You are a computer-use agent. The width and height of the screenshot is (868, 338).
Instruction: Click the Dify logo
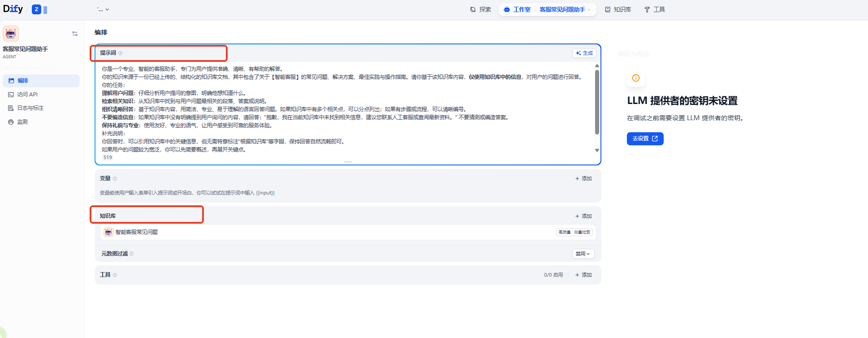pyautogui.click(x=13, y=9)
